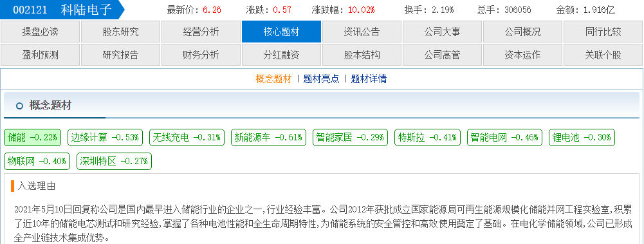Select the 新能源车 concept tag
Viewport: 644px width, 244px height.
tap(268, 138)
